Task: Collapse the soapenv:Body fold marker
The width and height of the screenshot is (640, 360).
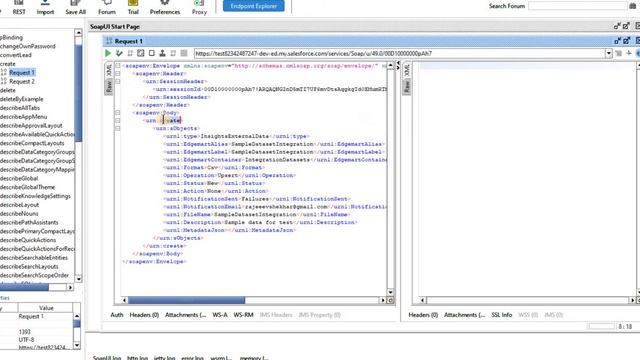Action: point(118,113)
